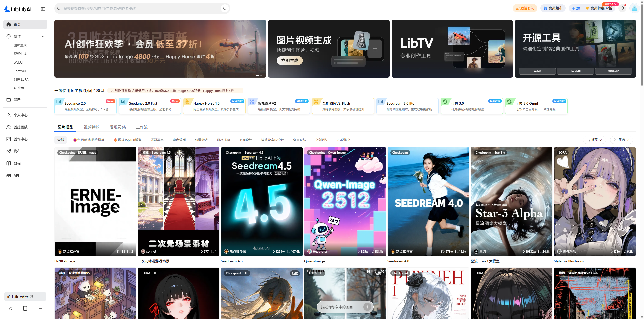Click the Seedance 2.0 model icon

click(59, 102)
